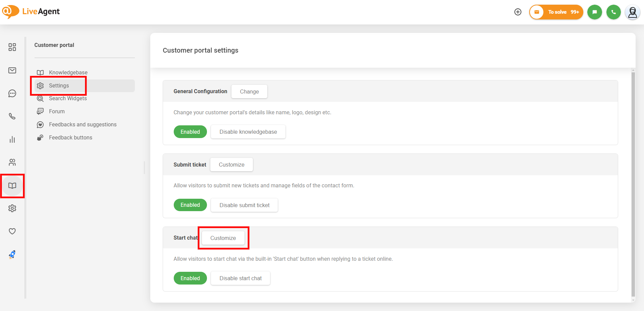
Task: Click the rocket icon in sidebar
Action: (x=12, y=255)
